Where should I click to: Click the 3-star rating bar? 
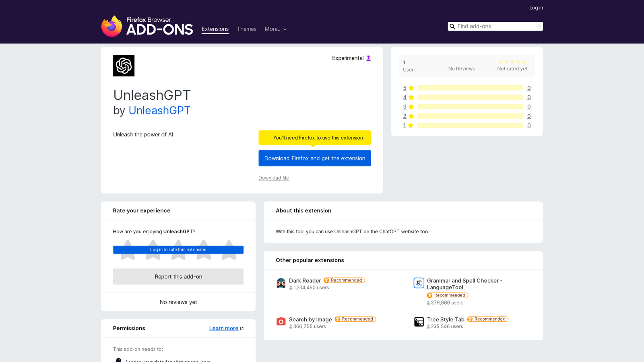470,107
